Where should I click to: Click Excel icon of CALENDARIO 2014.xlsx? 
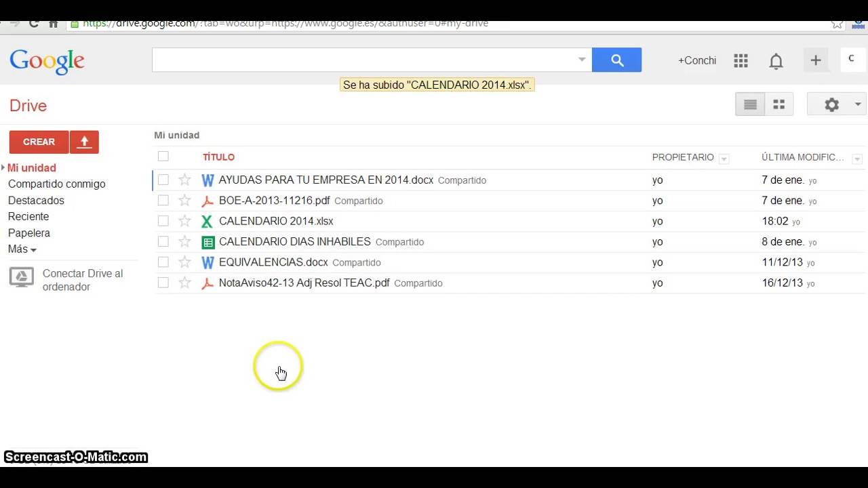(208, 221)
